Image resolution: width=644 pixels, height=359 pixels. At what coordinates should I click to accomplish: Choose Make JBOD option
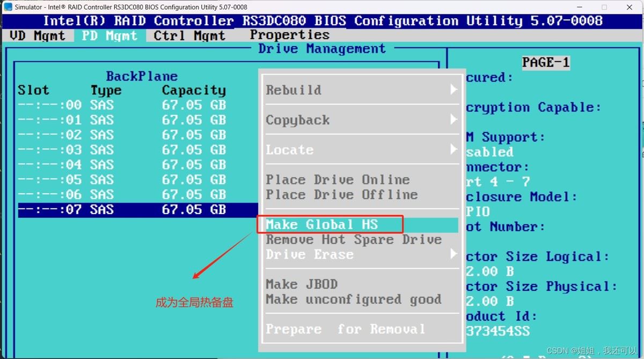[302, 284]
